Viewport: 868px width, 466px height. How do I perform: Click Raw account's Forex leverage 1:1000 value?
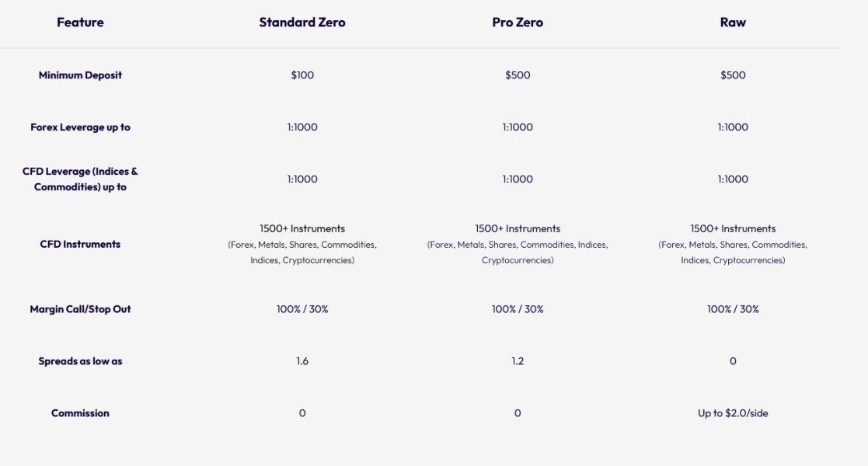[x=733, y=127]
